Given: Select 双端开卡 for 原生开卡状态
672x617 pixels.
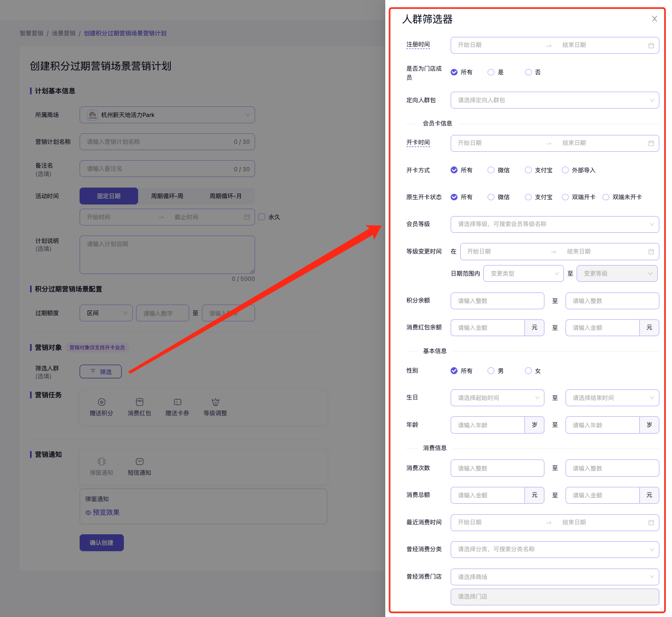Looking at the screenshot, I should click(566, 197).
